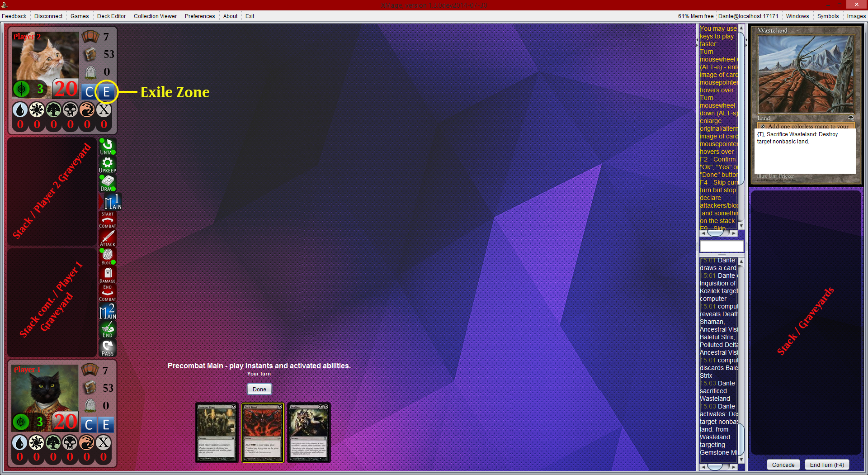Click the Untap phase icon
The image size is (868, 475).
pyautogui.click(x=107, y=146)
